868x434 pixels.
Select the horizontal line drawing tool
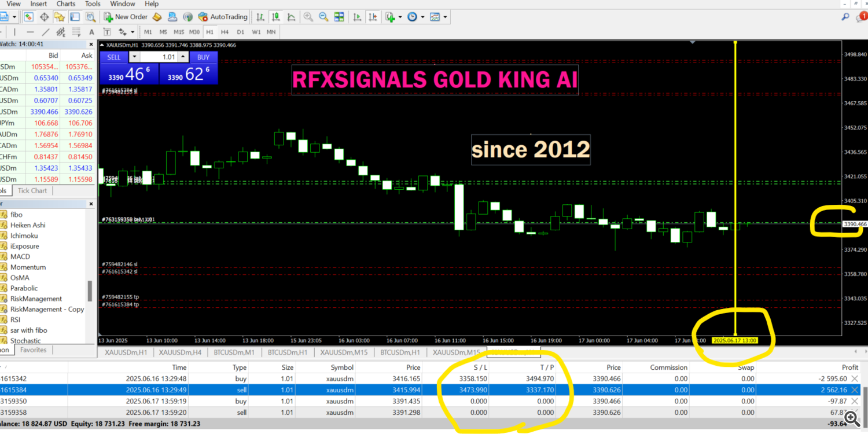tap(30, 32)
